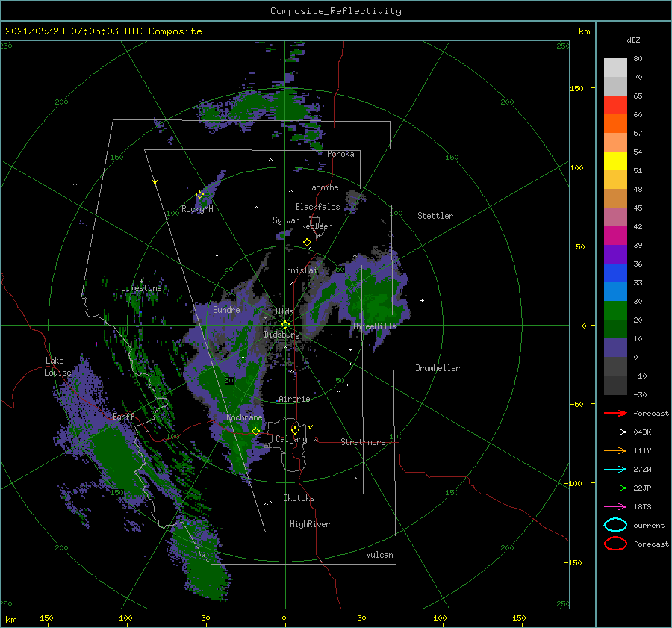Screen dimensions: 672x628
Task: Click the Sundre town label
Action: tap(226, 309)
